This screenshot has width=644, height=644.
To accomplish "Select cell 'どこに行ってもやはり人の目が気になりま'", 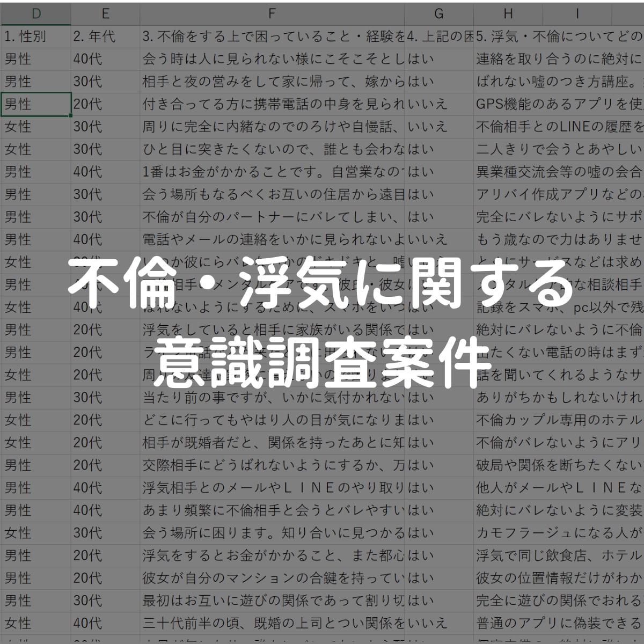I will point(272,420).
